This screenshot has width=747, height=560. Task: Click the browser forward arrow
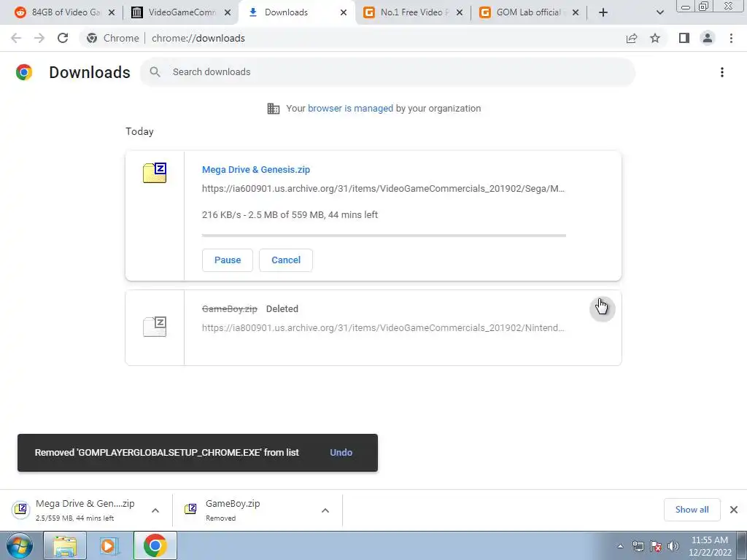39,38
